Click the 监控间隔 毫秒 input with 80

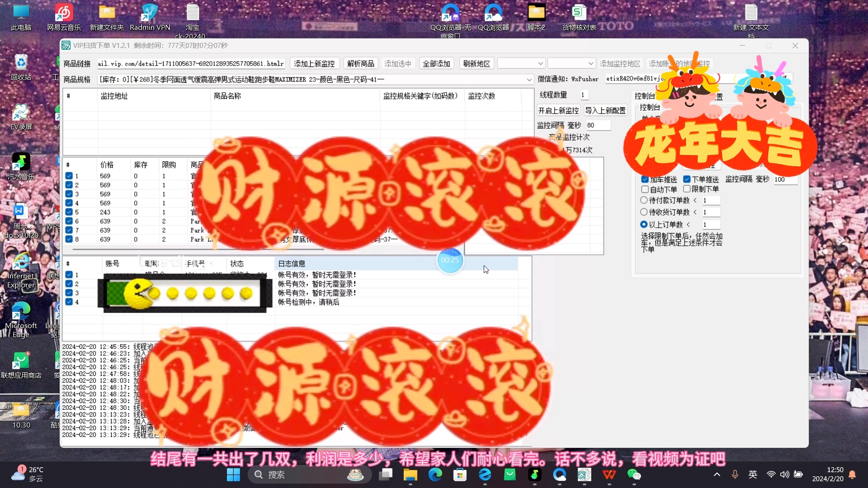pos(598,125)
